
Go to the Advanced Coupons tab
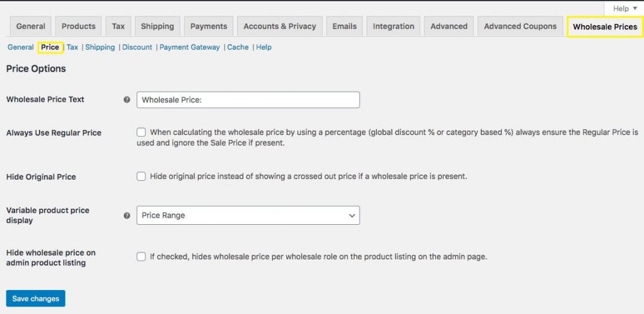520,26
